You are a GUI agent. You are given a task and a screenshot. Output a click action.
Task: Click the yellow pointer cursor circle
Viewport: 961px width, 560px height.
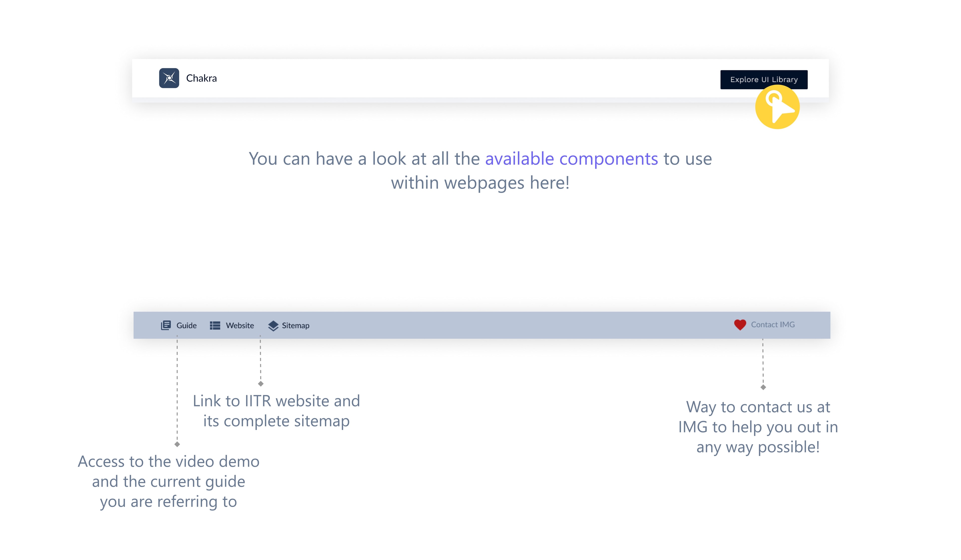[777, 107]
